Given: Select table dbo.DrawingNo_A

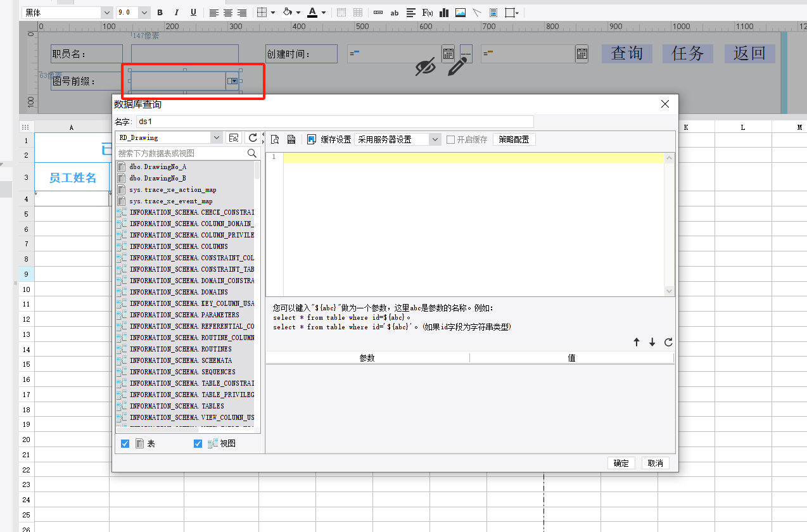Looking at the screenshot, I should point(158,167).
